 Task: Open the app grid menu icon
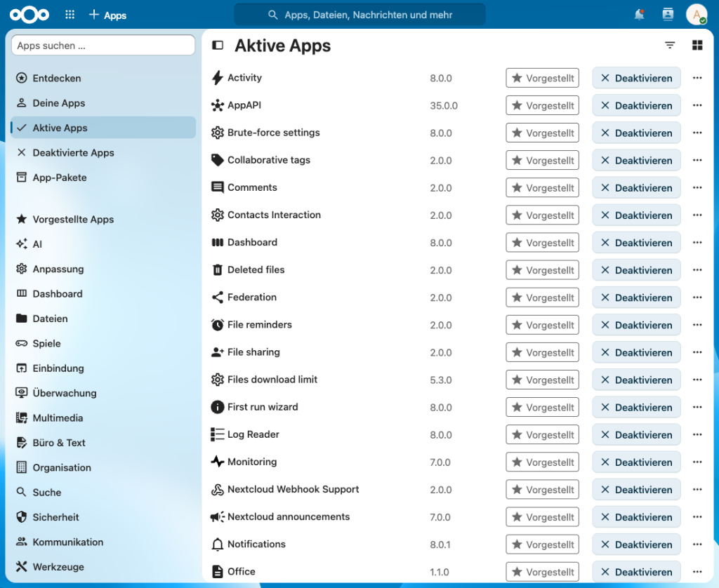tap(70, 15)
